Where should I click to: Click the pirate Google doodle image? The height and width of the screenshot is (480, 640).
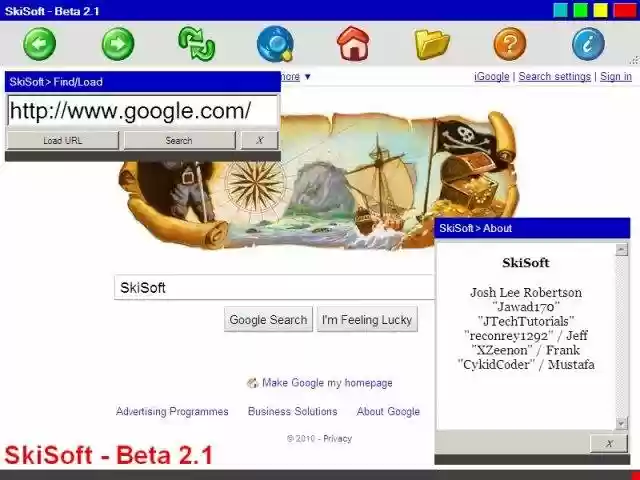(x=318, y=182)
